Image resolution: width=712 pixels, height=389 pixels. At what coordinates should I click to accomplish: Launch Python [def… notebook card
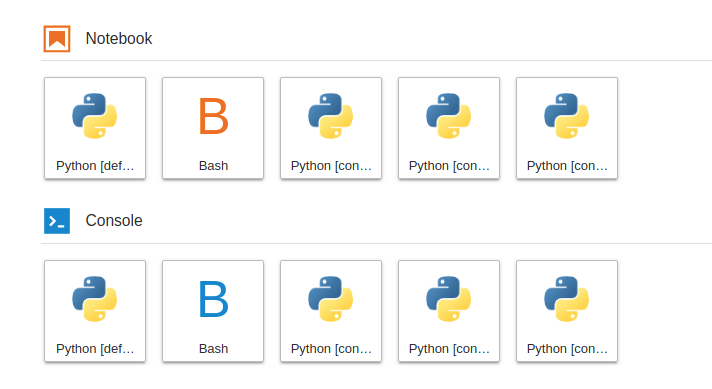pos(95,128)
